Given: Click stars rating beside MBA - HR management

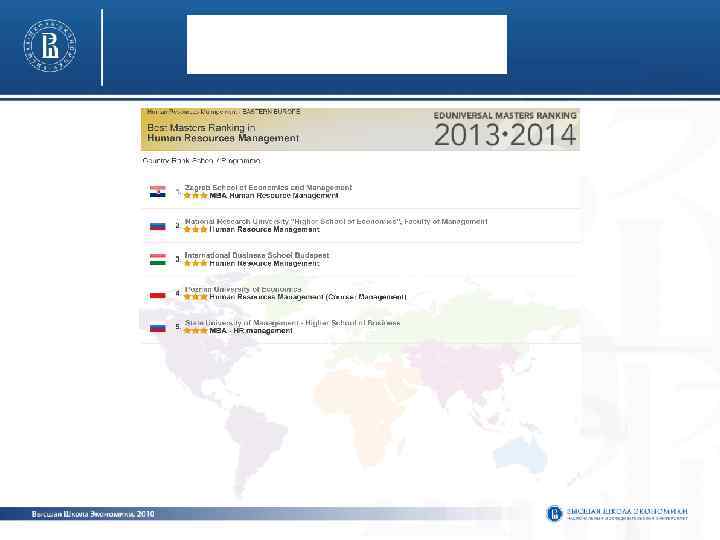Looking at the screenshot, I should (x=196, y=331).
